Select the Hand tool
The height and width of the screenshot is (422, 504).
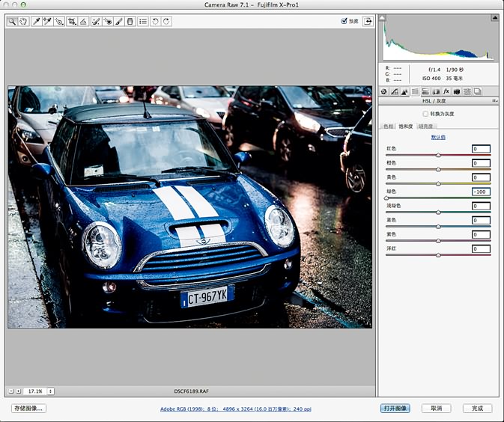[23, 22]
